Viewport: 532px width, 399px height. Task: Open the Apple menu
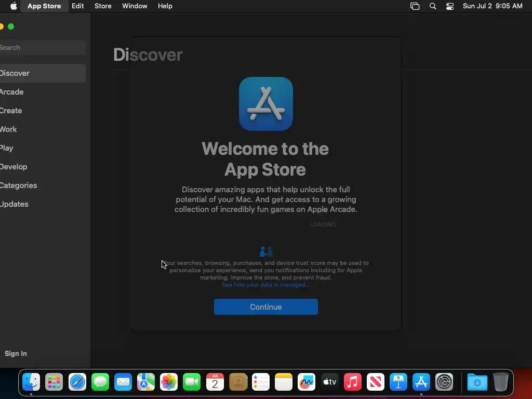(x=14, y=6)
